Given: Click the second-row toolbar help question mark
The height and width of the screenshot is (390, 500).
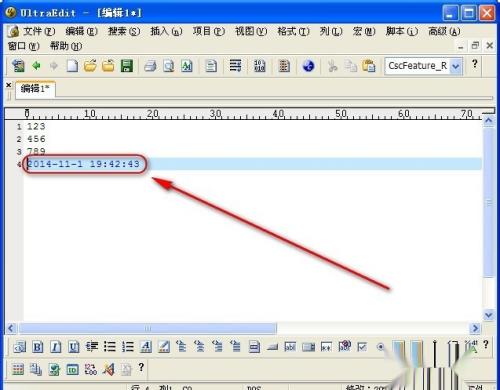Looking at the screenshot, I should click(141, 367).
